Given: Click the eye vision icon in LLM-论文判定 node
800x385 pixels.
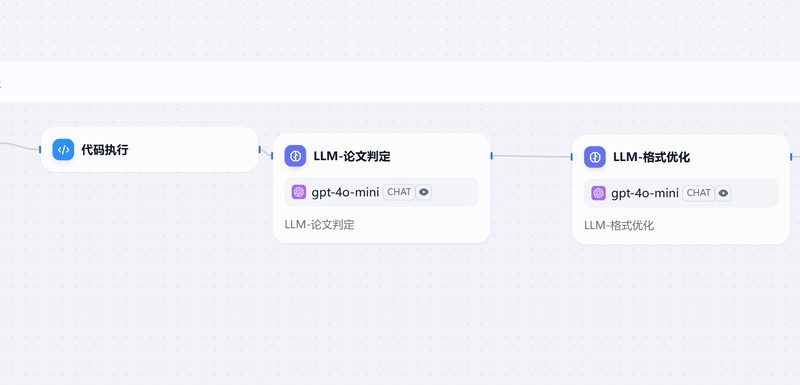Looking at the screenshot, I should 423,192.
